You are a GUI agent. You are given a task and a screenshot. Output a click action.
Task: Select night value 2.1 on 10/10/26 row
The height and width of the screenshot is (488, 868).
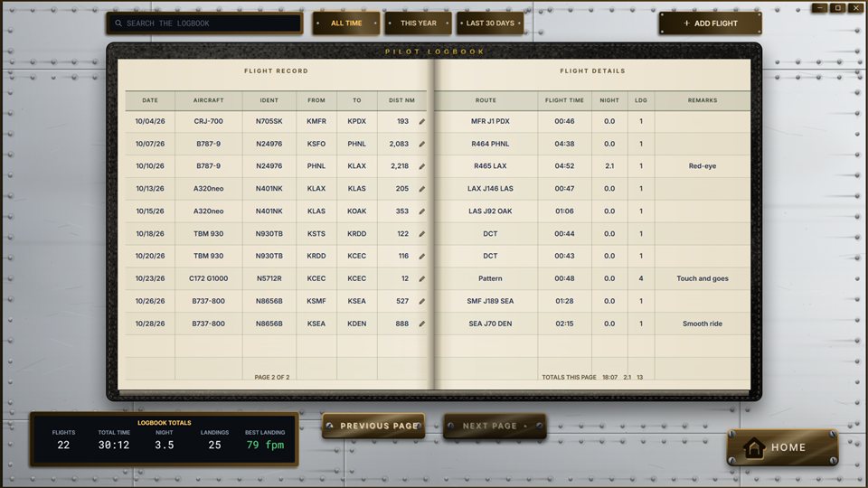pyautogui.click(x=609, y=166)
